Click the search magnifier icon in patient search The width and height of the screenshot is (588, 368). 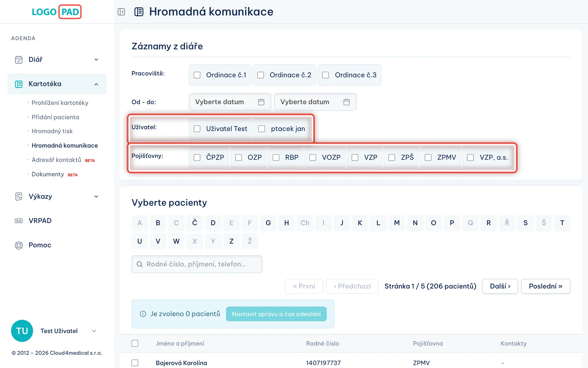140,264
